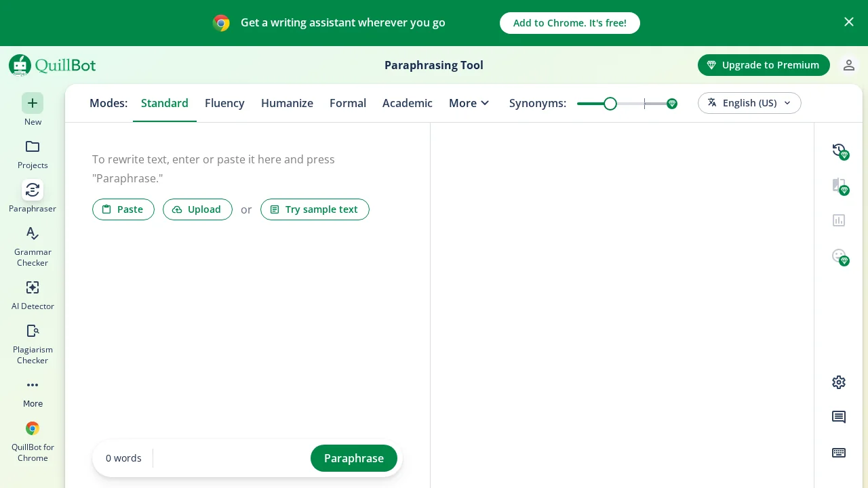Screen dimensions: 868x488
Task: Open the Compare Modes premium feature
Action: tap(839, 185)
